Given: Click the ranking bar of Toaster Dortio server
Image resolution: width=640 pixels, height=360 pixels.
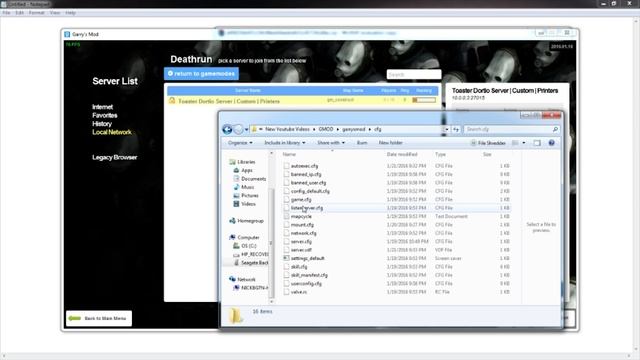Looking at the screenshot, I should click(424, 100).
